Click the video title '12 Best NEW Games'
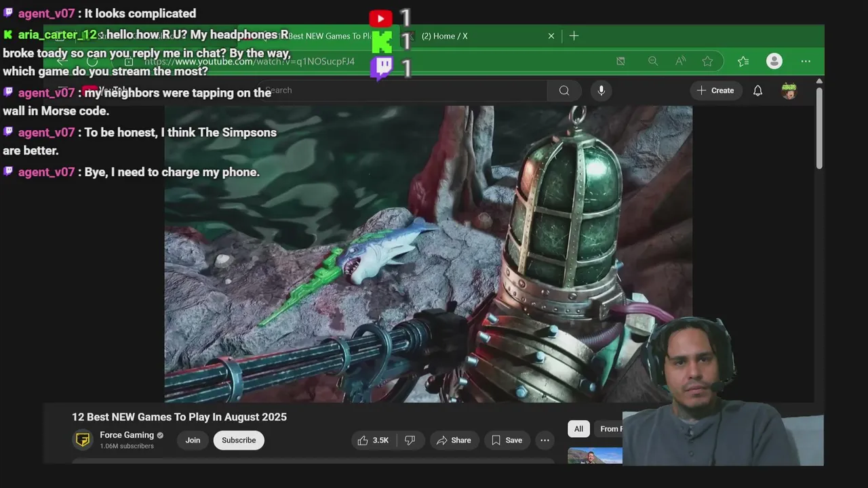 click(x=180, y=418)
